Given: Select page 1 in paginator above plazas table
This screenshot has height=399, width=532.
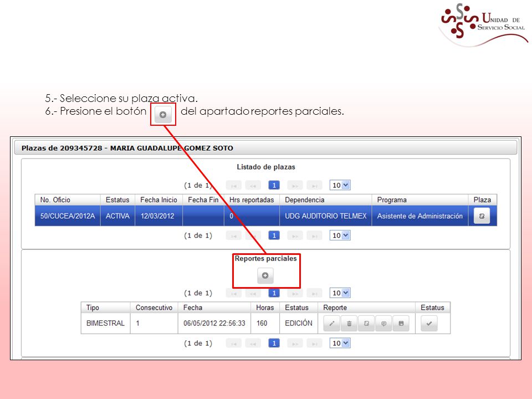Looking at the screenshot, I should (274, 185).
